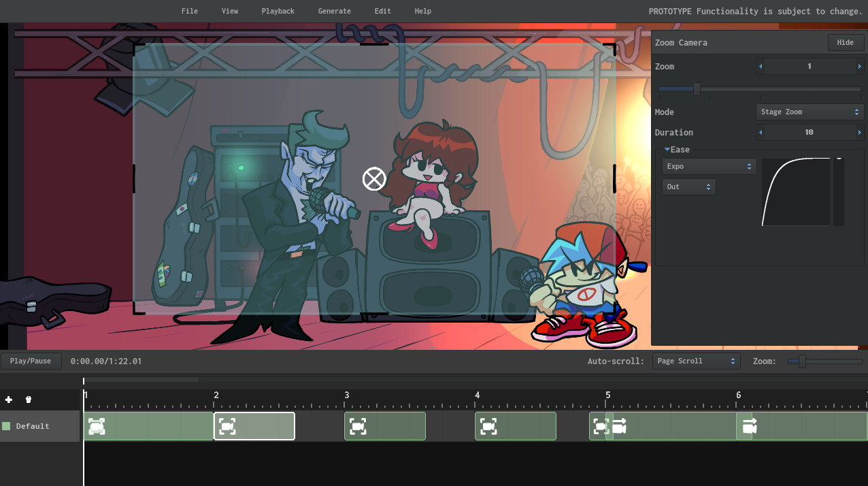Click the add track plus icon
The image size is (868, 486).
click(x=9, y=400)
